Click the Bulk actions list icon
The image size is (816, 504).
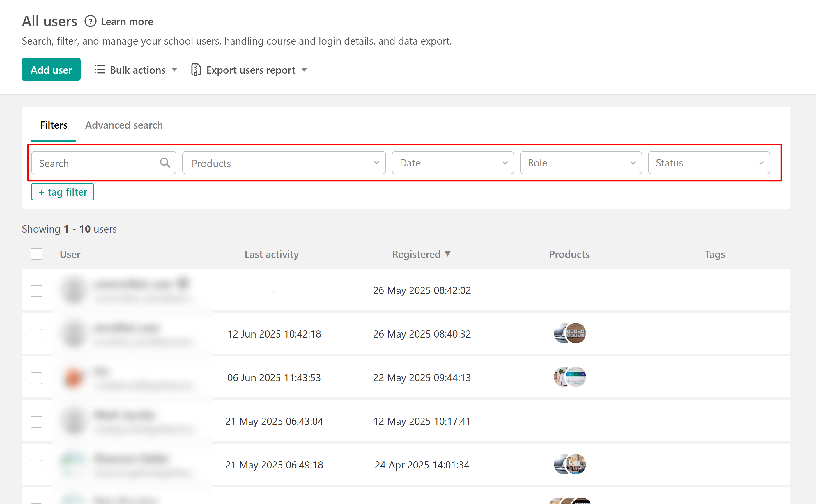point(99,70)
